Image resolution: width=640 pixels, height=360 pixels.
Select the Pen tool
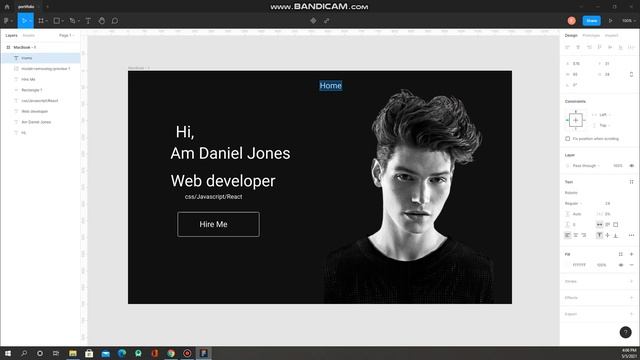(x=73, y=20)
